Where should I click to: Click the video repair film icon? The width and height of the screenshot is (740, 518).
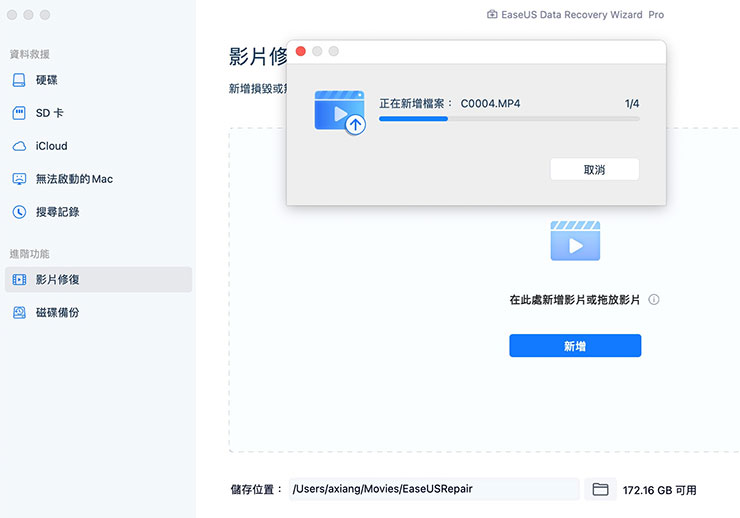[x=19, y=280]
